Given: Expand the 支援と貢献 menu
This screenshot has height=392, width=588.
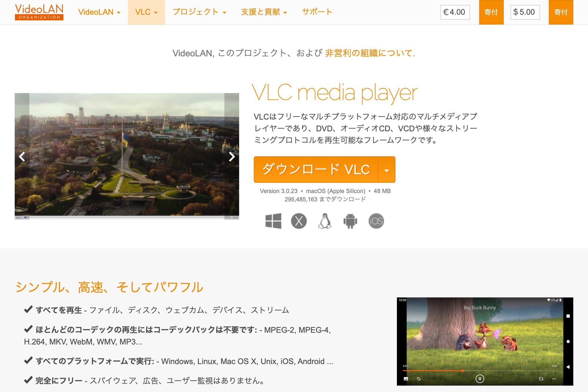Looking at the screenshot, I should point(264,12).
